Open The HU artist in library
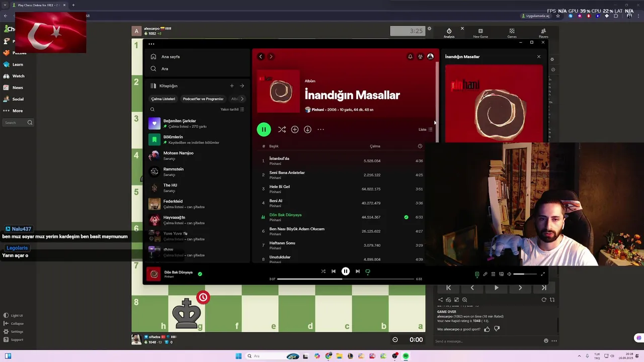644x362 pixels. click(197, 188)
